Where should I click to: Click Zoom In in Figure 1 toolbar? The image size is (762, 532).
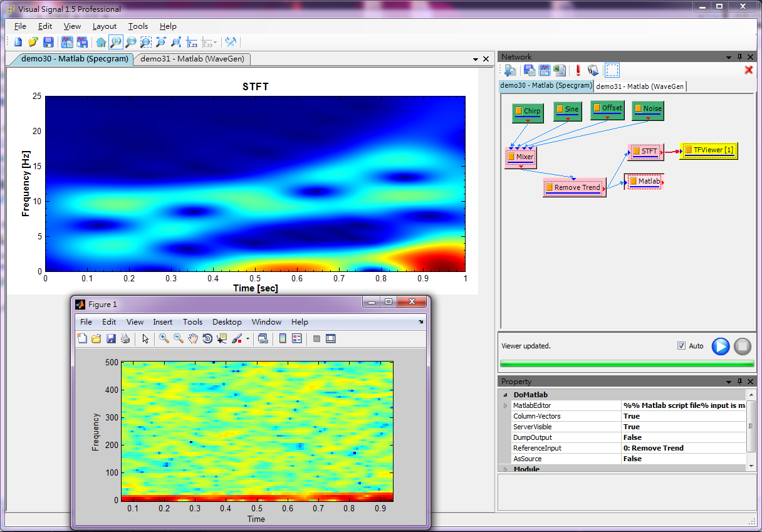pyautogui.click(x=164, y=338)
